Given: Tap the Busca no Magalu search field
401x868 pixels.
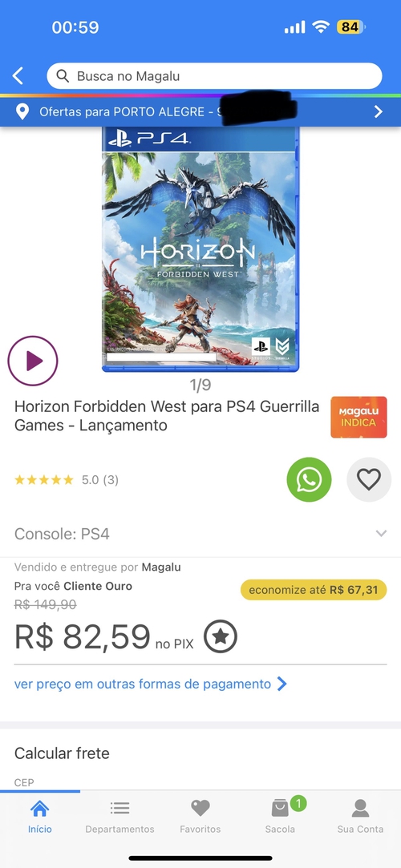Looking at the screenshot, I should tap(214, 76).
